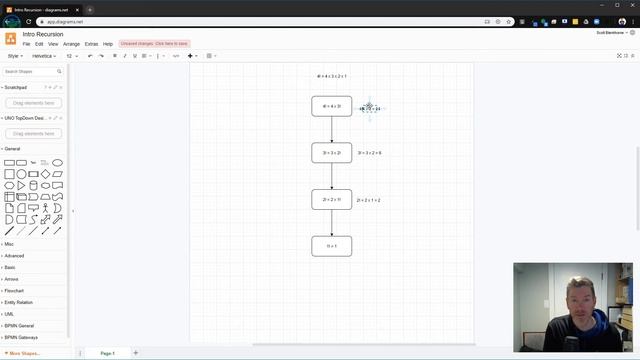The height and width of the screenshot is (360, 640).
Task: Open the Style dropdown
Action: tap(15, 56)
